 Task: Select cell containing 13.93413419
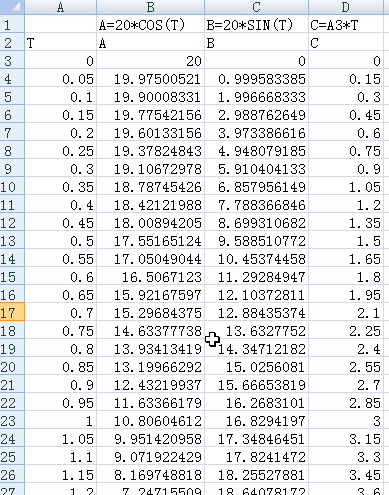coord(150,348)
